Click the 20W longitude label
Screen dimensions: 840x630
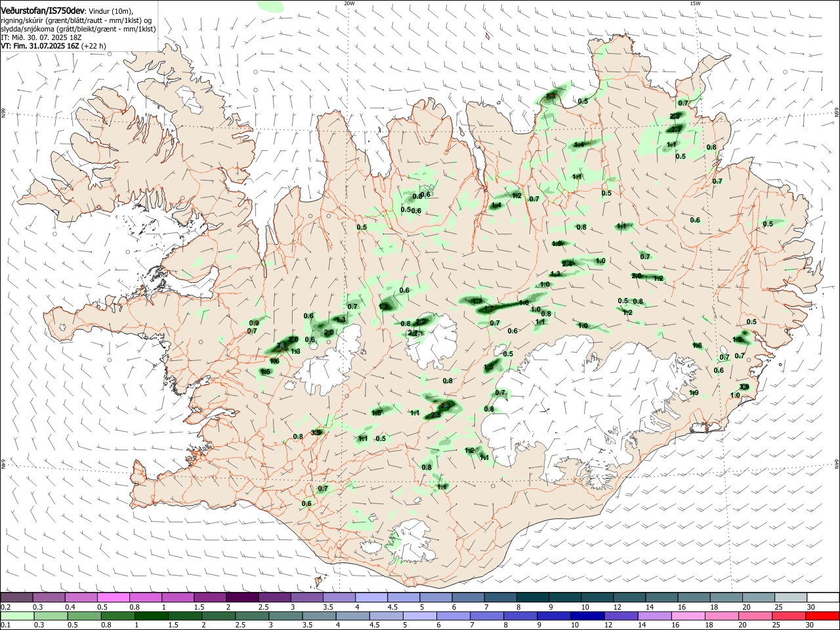point(349,3)
